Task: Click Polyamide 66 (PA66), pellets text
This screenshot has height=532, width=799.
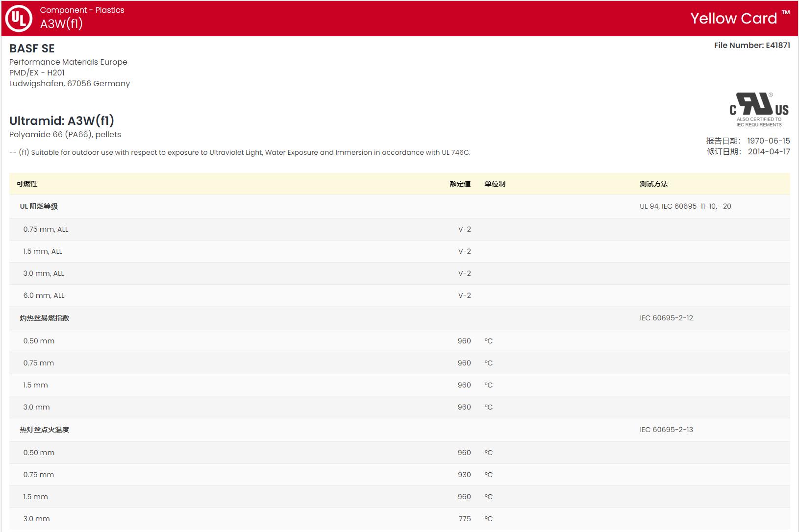Action: (65, 134)
